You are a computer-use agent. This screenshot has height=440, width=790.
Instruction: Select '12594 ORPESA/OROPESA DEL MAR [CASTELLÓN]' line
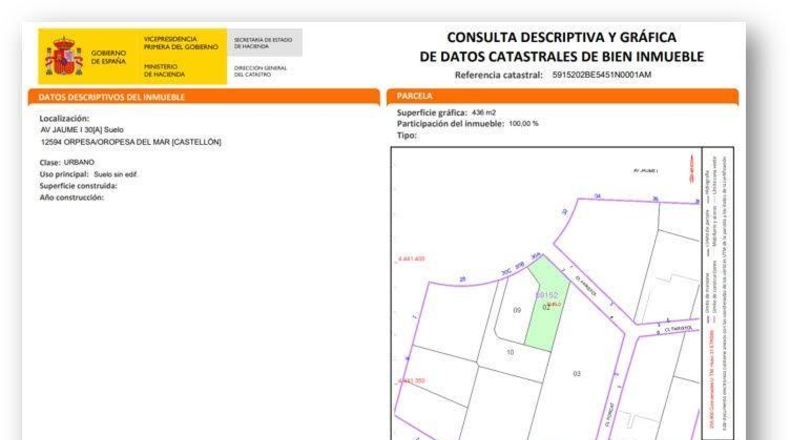pyautogui.click(x=131, y=142)
